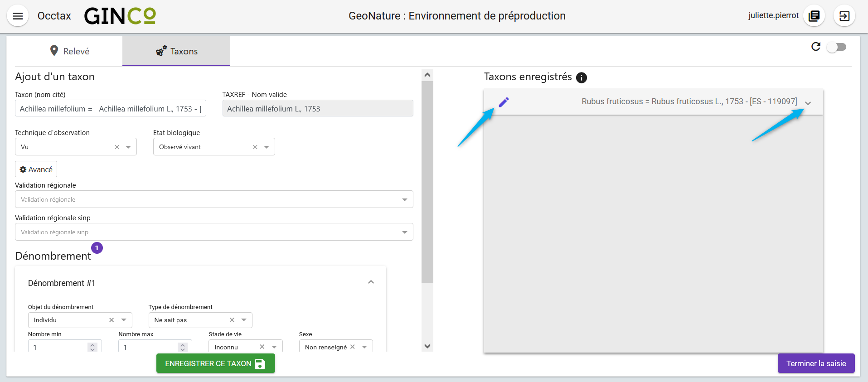868x382 pixels.
Task: Open the Technique d'observation dropdown
Action: coord(128,147)
